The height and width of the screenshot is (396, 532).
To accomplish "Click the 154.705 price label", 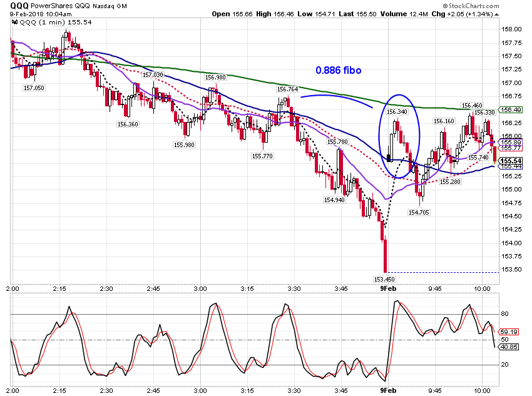I will point(419,212).
